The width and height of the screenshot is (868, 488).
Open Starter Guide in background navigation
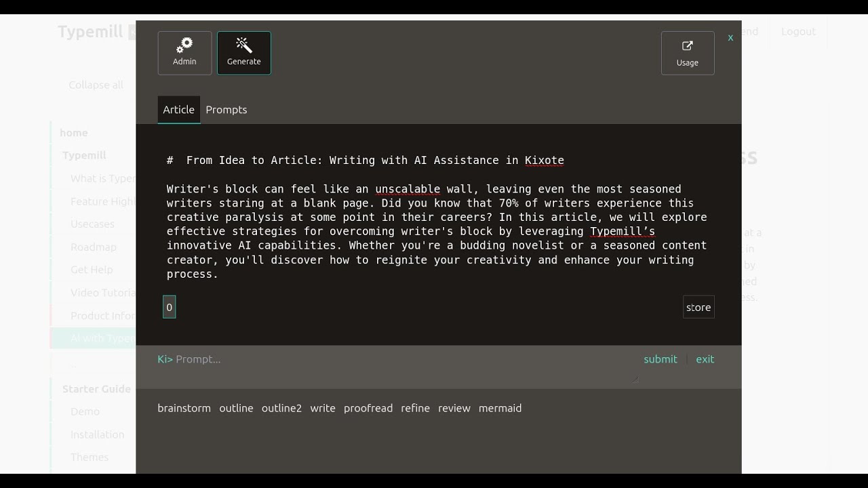(96, 389)
